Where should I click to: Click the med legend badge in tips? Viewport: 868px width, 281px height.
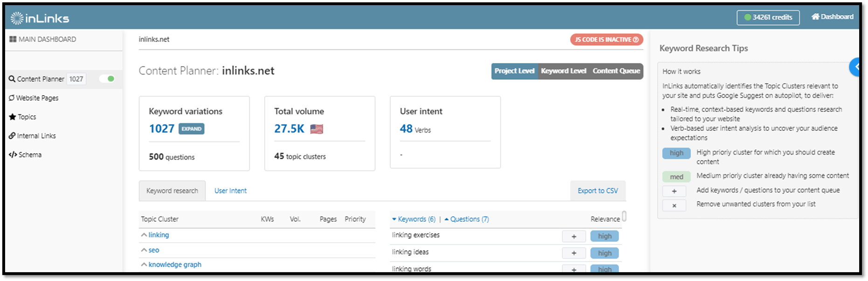pos(676,177)
